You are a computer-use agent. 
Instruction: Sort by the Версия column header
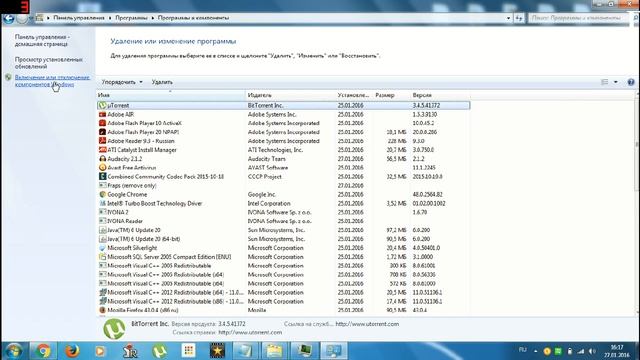click(x=439, y=95)
